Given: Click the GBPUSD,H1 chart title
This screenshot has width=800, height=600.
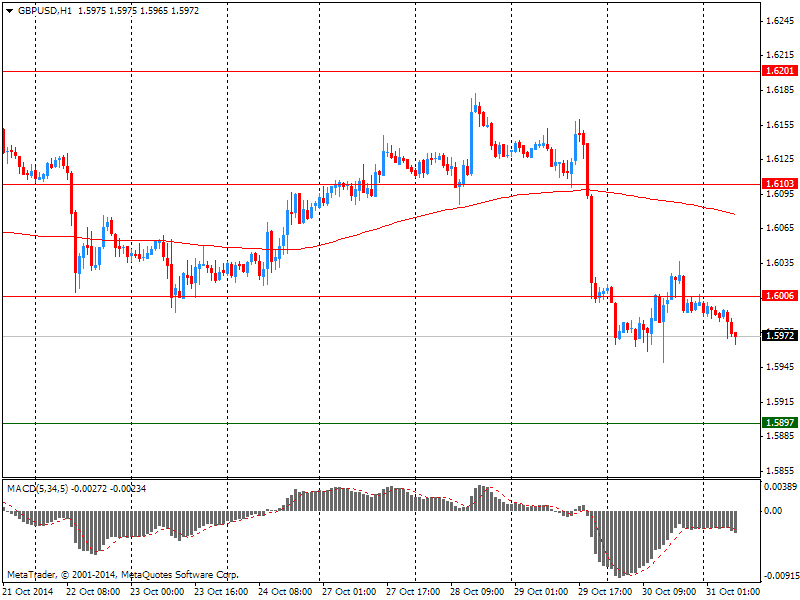Looking at the screenshot, I should 45,11.
